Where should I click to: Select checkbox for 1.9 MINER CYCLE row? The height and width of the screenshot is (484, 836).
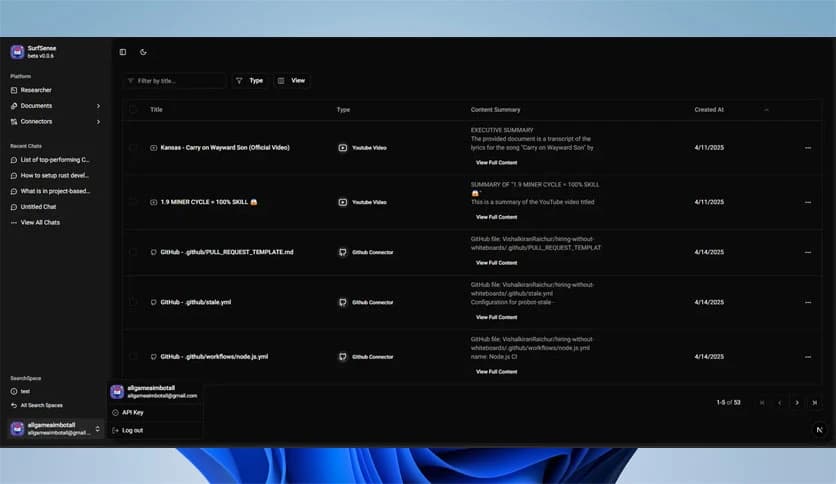(x=133, y=202)
